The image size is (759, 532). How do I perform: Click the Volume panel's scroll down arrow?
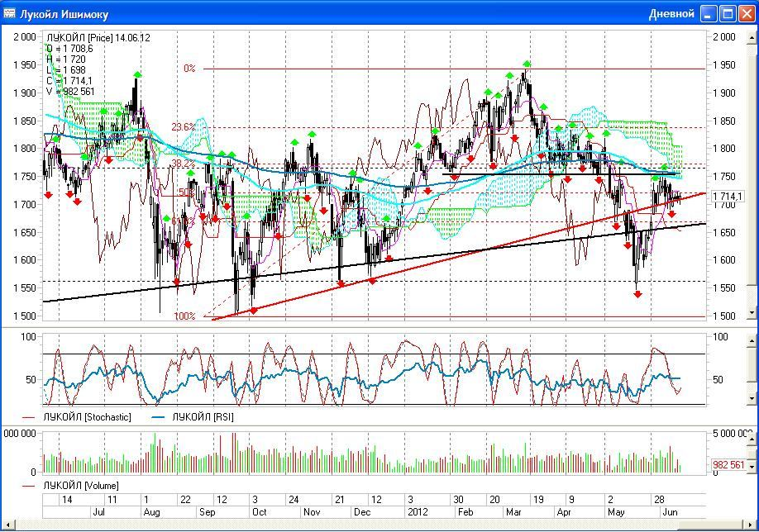pos(752,467)
